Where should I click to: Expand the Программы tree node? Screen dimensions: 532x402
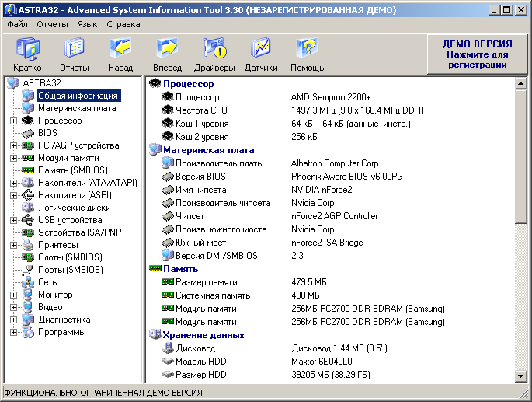click(x=13, y=332)
